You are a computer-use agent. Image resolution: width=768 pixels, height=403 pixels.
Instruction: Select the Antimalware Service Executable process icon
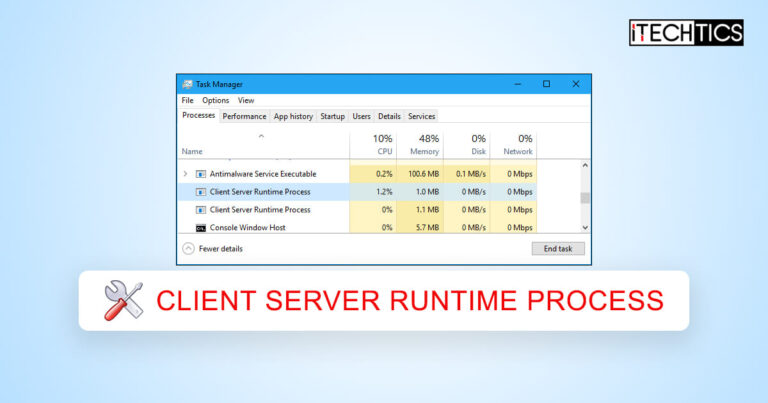coord(200,174)
